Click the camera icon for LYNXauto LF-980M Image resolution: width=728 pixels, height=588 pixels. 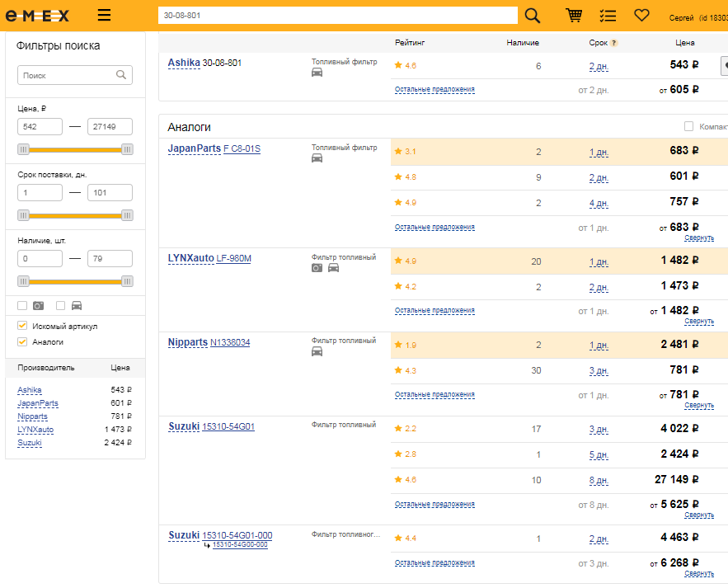[x=317, y=268]
